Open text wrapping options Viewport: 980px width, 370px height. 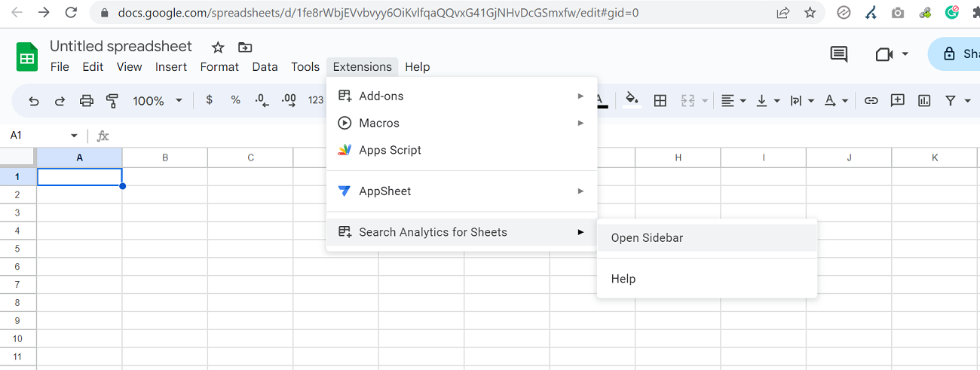[801, 100]
